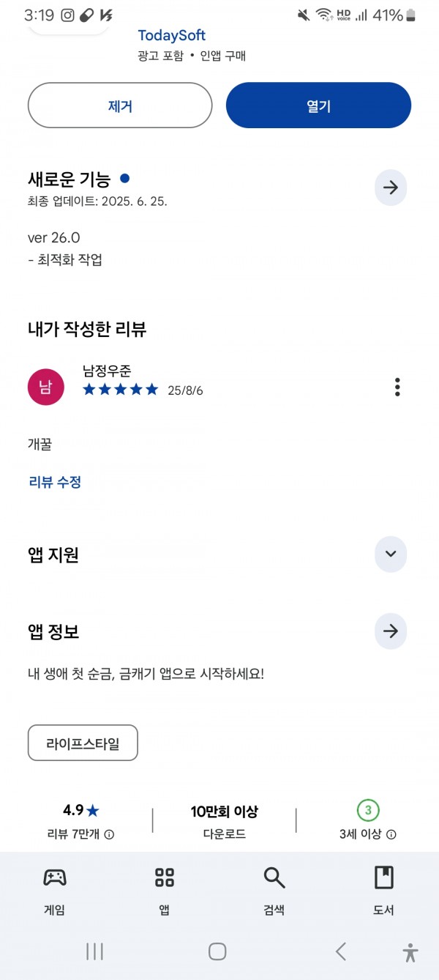Screen dimensions: 439x980
Task: Tap the 게임 controller icon
Action: click(x=55, y=877)
